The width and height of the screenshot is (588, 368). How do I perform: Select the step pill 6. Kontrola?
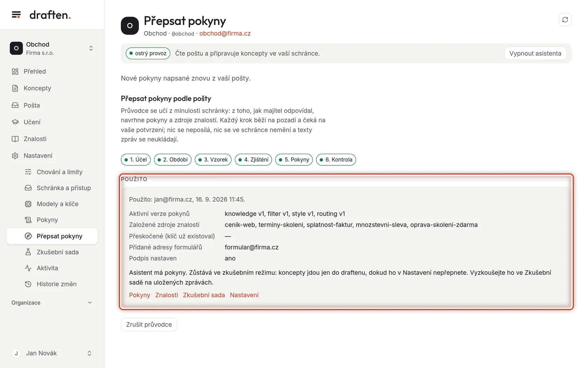point(336,159)
